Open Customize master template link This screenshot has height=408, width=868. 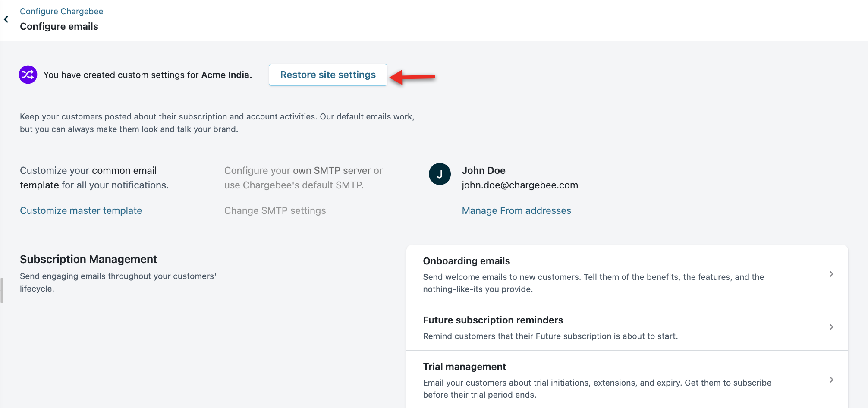81,210
